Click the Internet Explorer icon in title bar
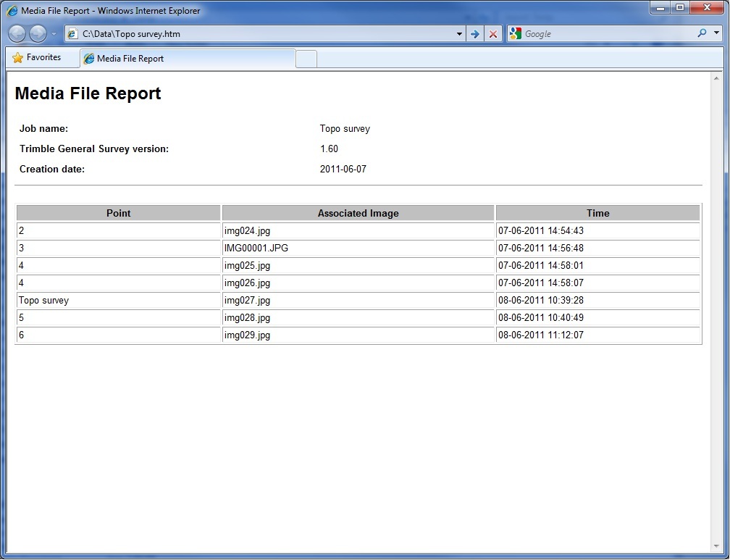The height and width of the screenshot is (560, 730). [12, 11]
